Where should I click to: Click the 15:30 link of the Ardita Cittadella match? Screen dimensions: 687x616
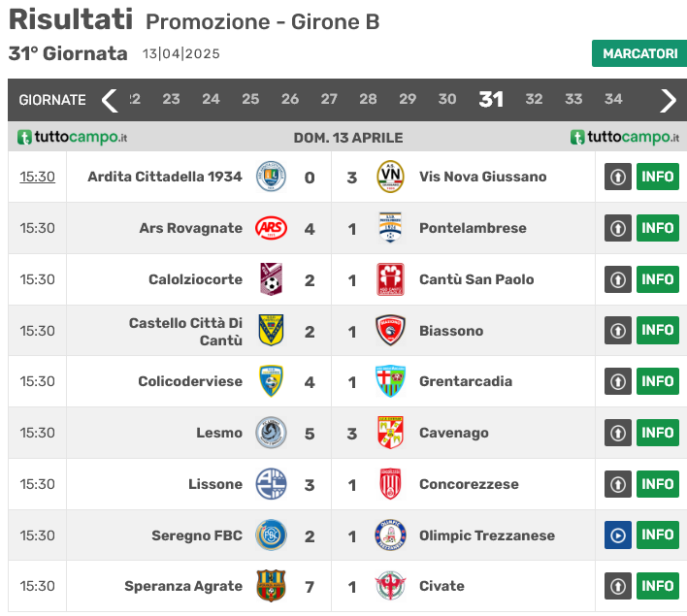click(38, 177)
